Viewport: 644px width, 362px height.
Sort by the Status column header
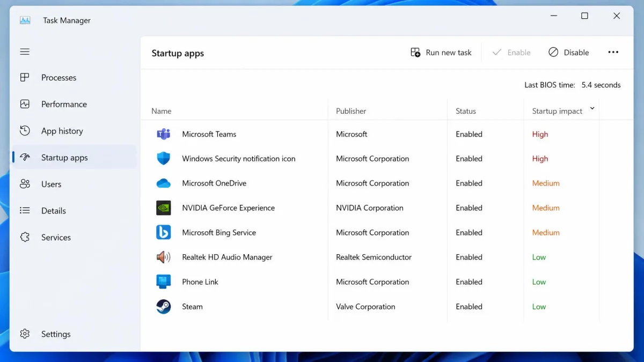point(466,111)
